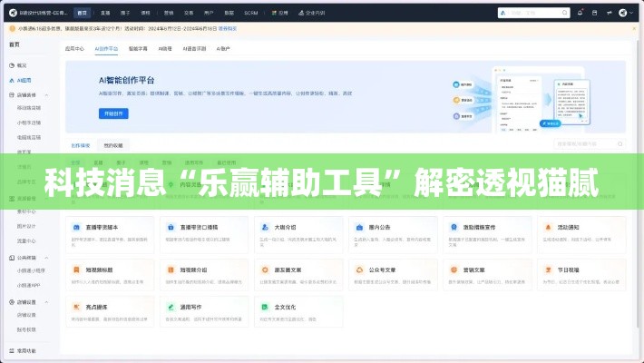Click the 活动通知 bell icon

point(548,227)
